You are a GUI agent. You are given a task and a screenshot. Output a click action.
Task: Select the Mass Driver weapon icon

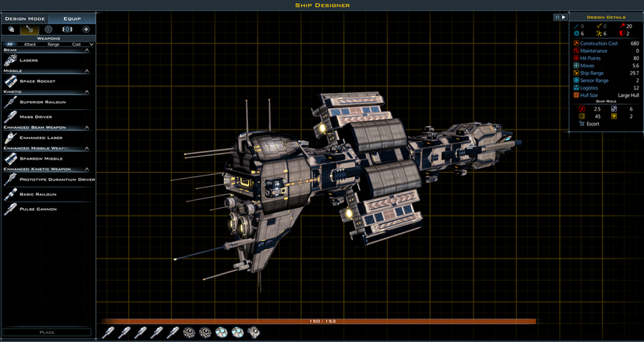[10, 116]
